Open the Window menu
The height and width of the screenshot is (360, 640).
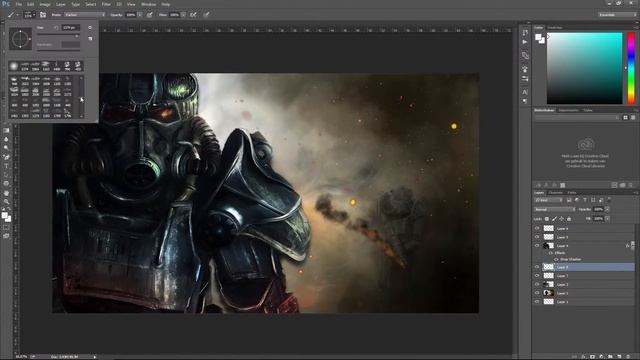[148, 4]
